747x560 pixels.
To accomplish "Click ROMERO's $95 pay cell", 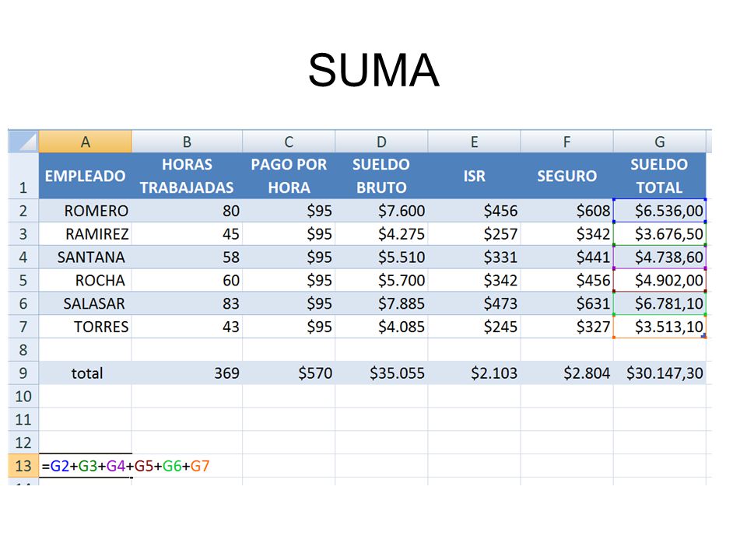I will tap(289, 211).
